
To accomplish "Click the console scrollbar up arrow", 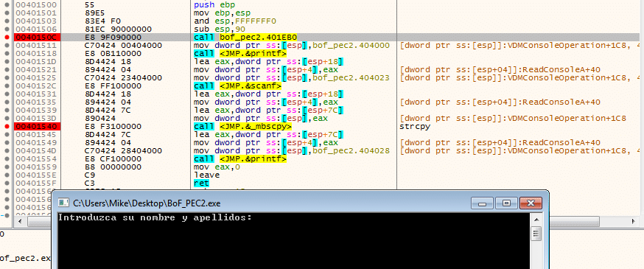I will click(535, 220).
